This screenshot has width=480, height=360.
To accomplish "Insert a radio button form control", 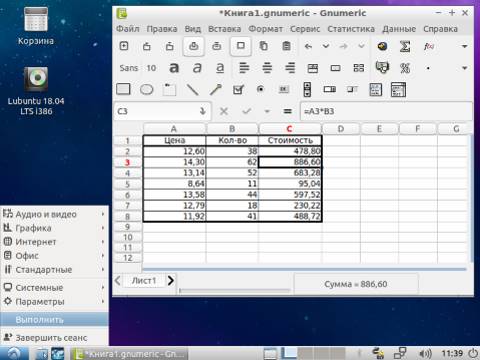I will [x=261, y=89].
